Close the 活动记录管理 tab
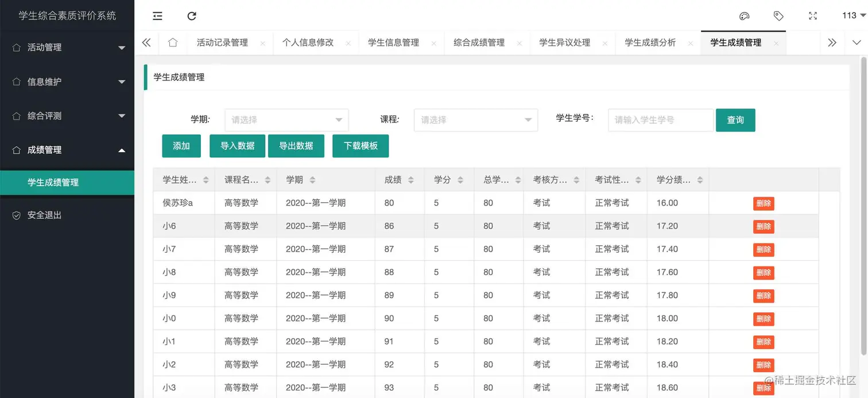 [x=262, y=44]
